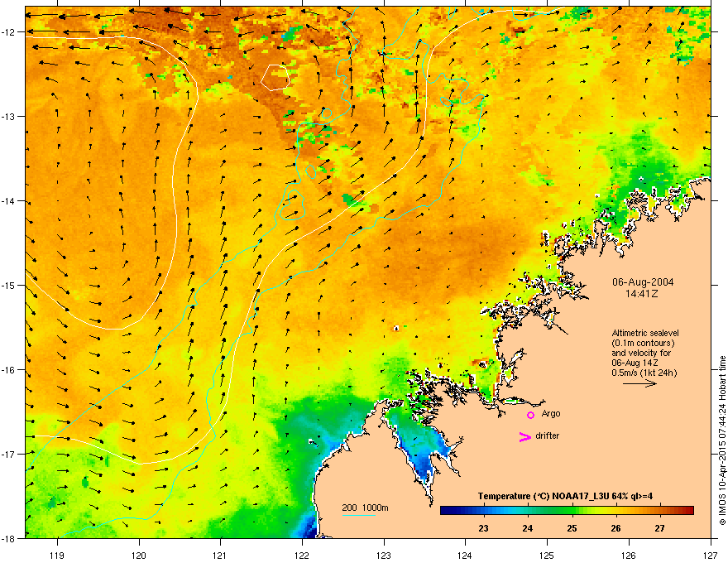The height and width of the screenshot is (563, 728).
Task: Click longitude axis label 119
Action: click(57, 555)
